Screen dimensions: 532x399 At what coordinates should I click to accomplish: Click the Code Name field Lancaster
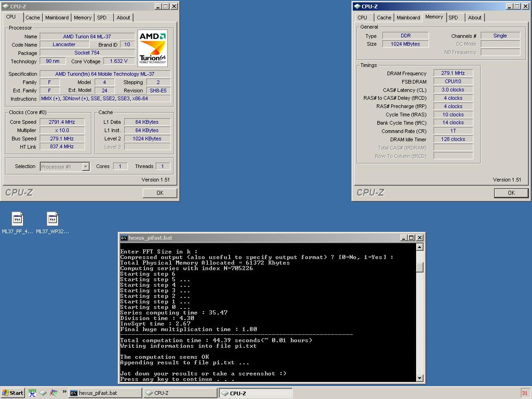click(65, 44)
